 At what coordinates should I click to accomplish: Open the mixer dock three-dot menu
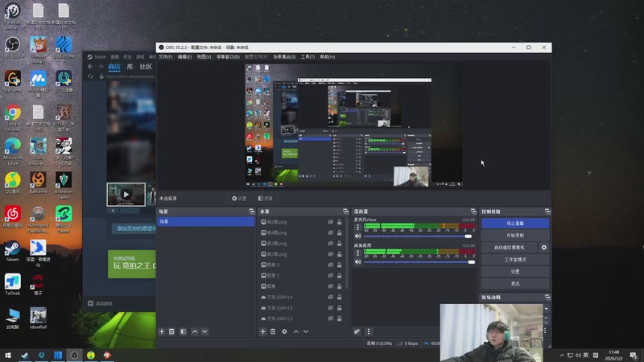(369, 331)
